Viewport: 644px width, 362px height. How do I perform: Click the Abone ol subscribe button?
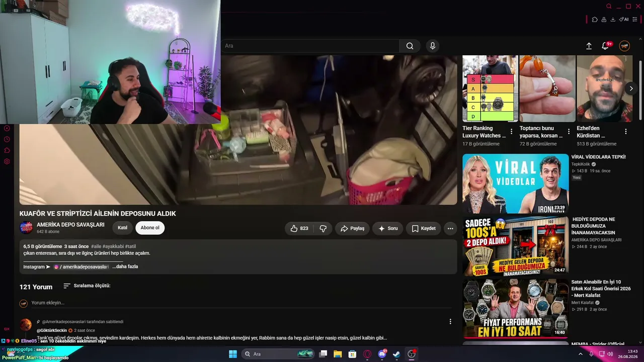(150, 228)
